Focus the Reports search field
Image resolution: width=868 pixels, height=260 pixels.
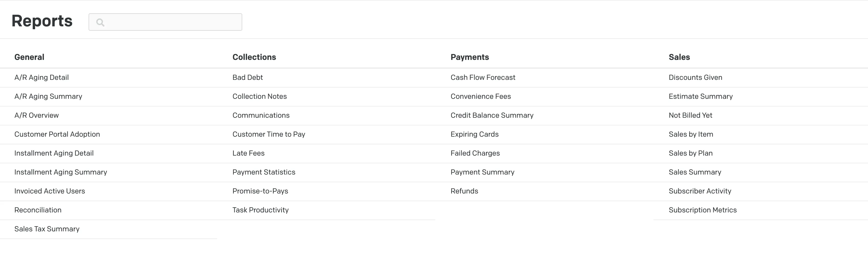point(165,22)
